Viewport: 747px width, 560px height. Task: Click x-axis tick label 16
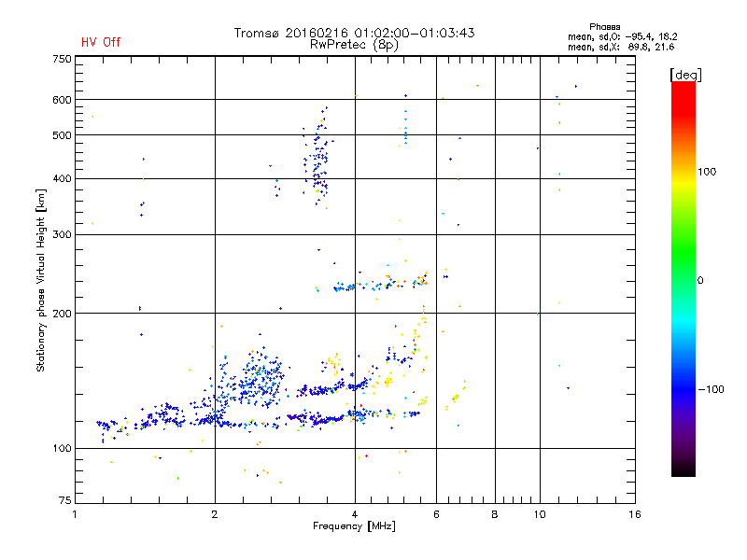pos(635,514)
